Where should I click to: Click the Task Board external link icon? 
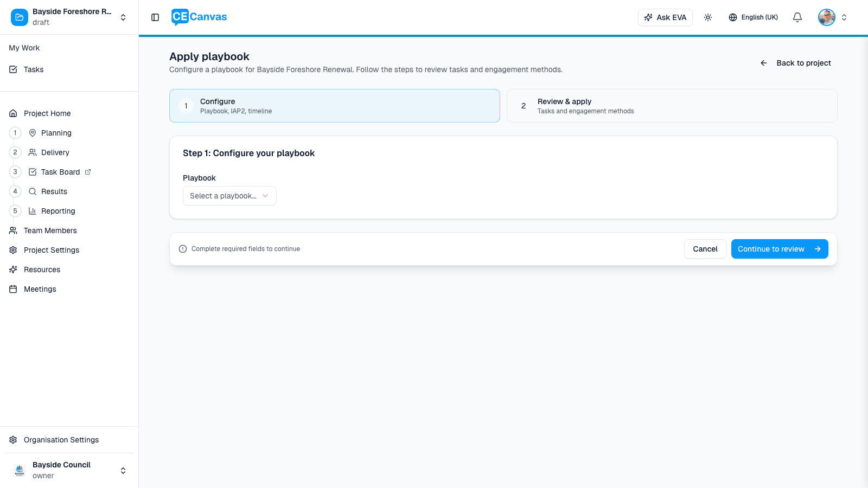(x=88, y=172)
